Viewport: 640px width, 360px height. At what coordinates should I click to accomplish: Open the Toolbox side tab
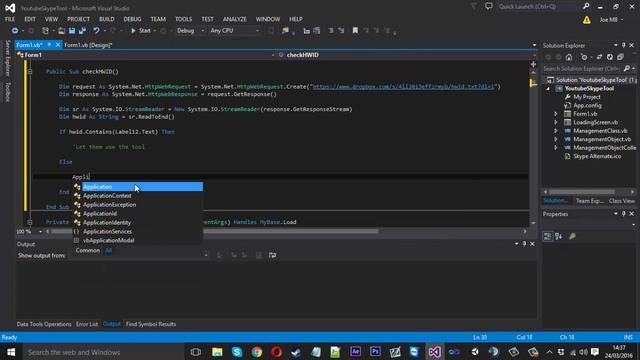coord(7,91)
